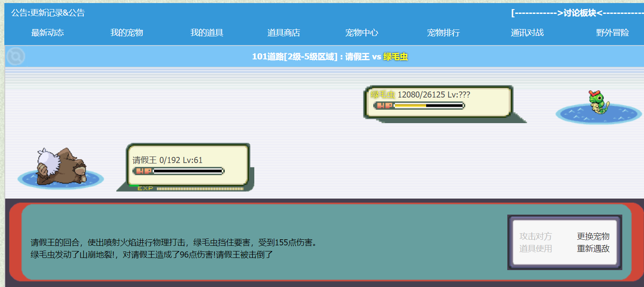Go to 道具商店
644x287 pixels.
[284, 33]
